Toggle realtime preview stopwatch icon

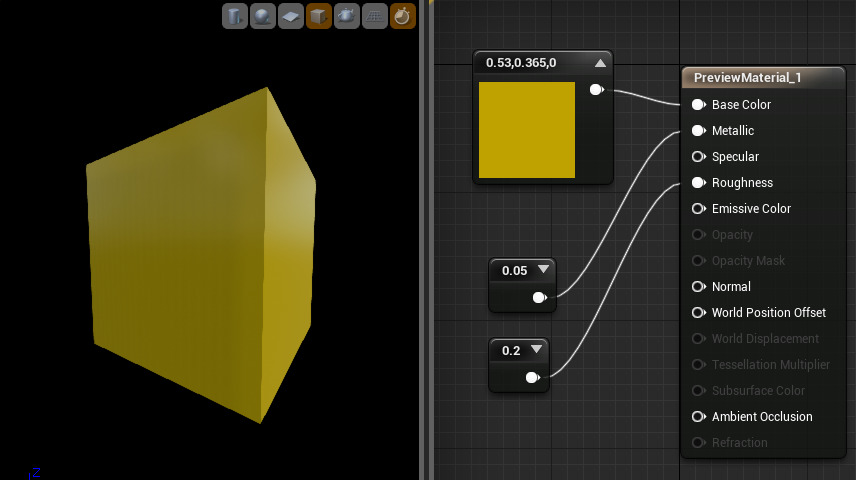403,16
